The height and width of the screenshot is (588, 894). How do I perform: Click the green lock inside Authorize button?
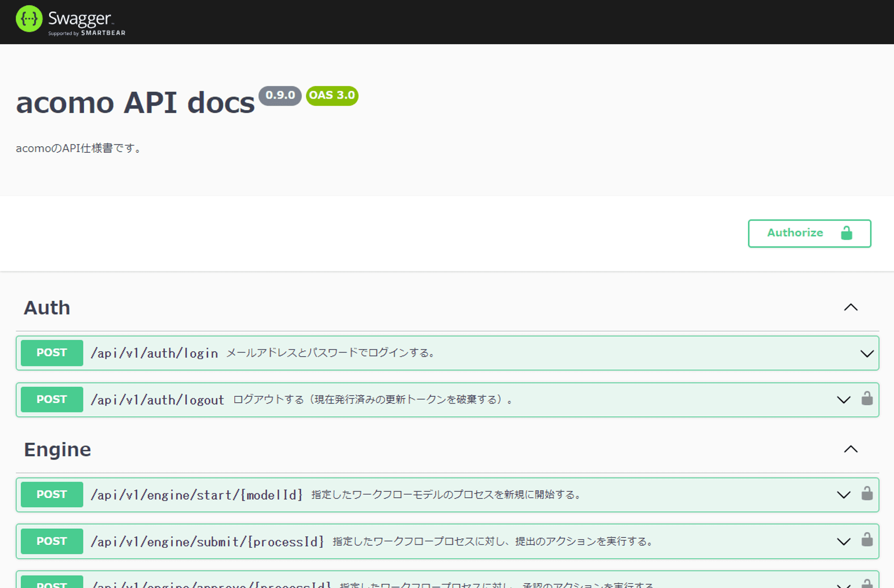tap(846, 233)
